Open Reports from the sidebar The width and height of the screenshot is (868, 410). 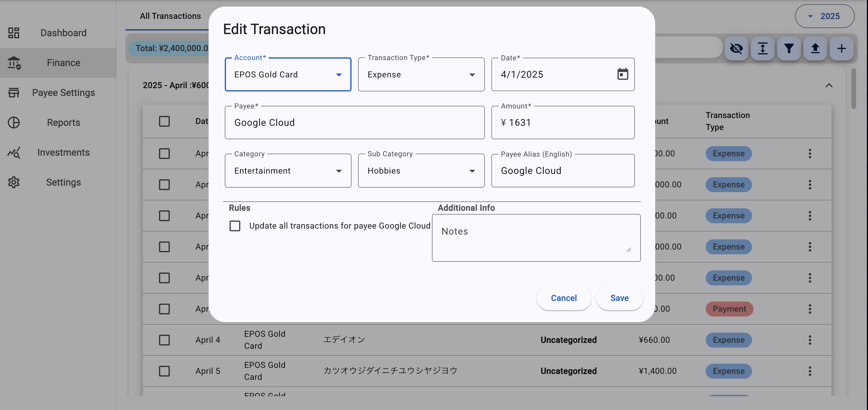(x=58, y=123)
